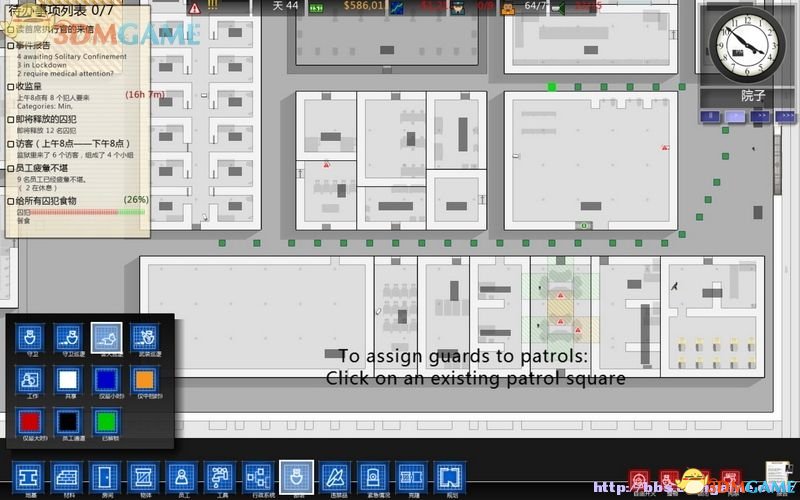Click the guard officer icon in top bar
Screen dimensions: 800x500
pyautogui.click(x=457, y=7)
